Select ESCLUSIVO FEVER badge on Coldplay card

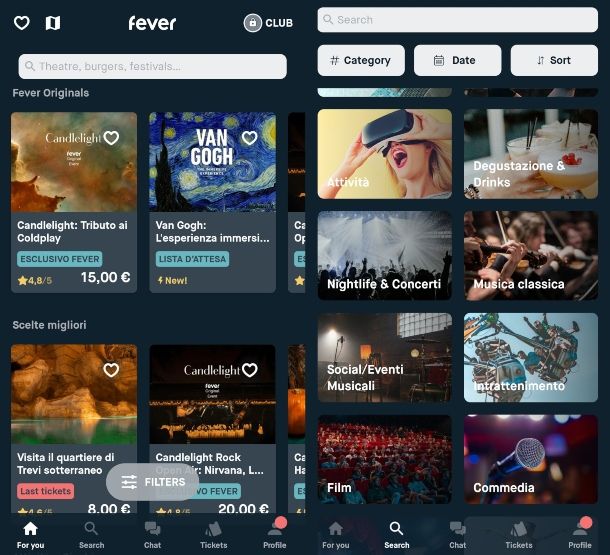[x=60, y=259]
